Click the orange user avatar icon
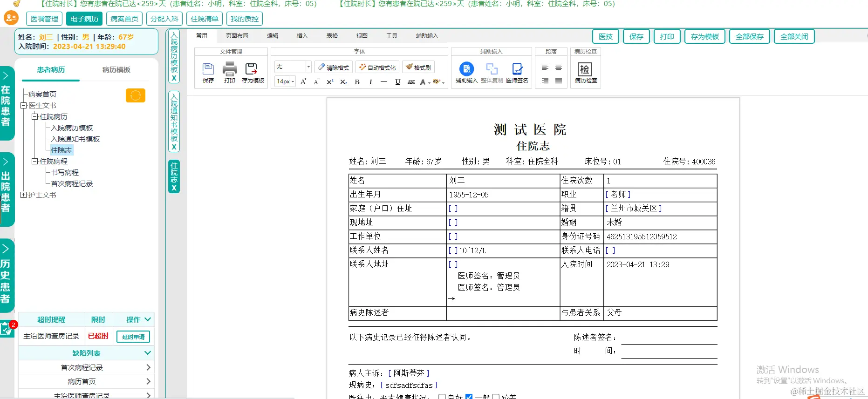868x399 pixels. (x=11, y=18)
